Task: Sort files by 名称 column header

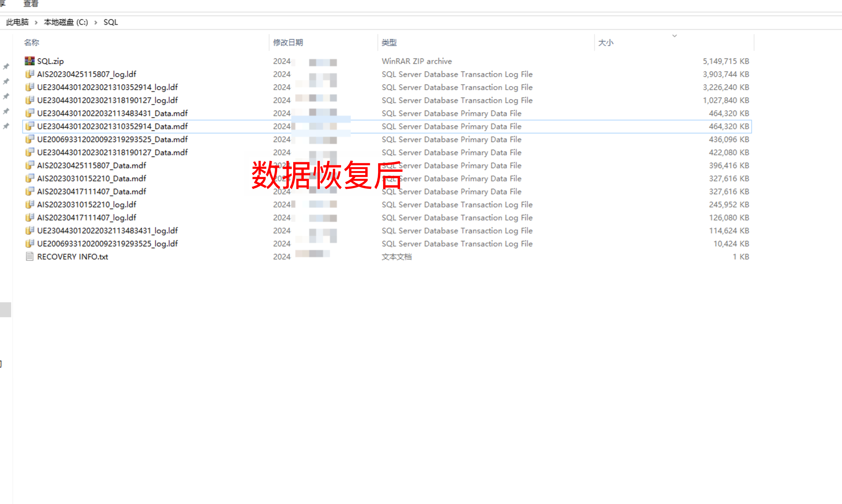Action: [x=32, y=43]
